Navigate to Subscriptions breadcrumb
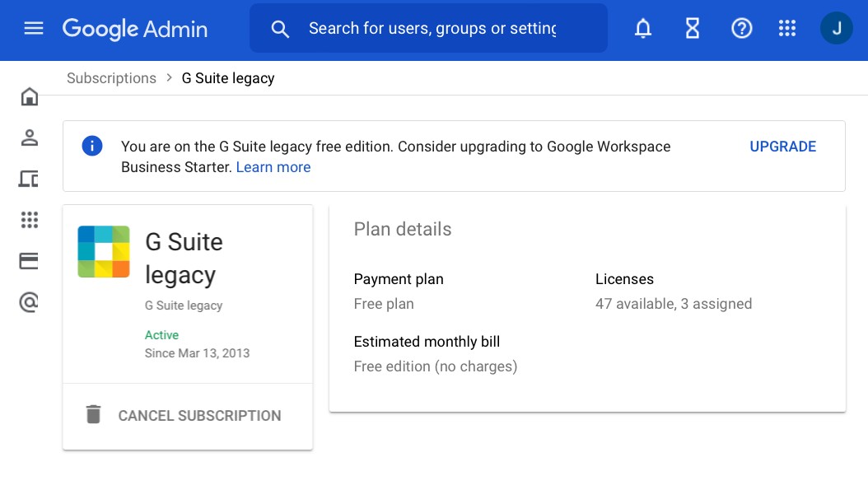 (x=112, y=78)
